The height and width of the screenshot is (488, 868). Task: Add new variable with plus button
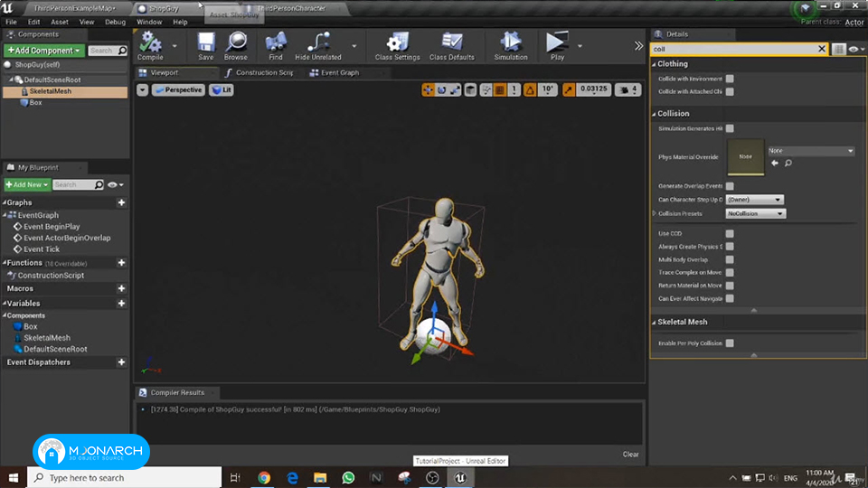(x=121, y=304)
